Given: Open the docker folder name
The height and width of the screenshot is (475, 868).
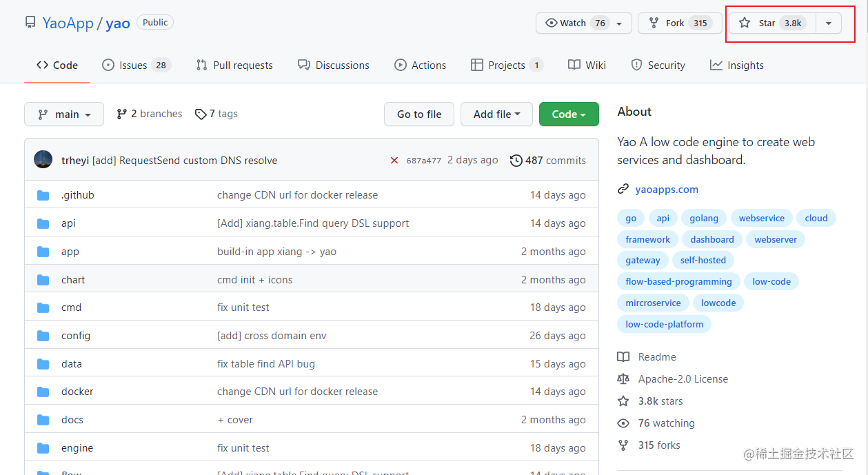Looking at the screenshot, I should point(77,392).
